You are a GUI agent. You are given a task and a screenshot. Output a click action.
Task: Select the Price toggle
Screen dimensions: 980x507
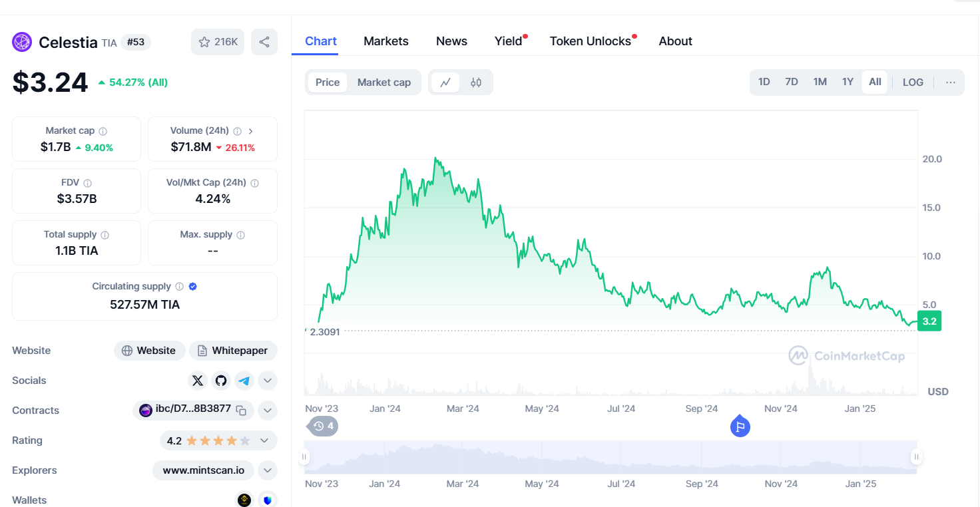328,83
